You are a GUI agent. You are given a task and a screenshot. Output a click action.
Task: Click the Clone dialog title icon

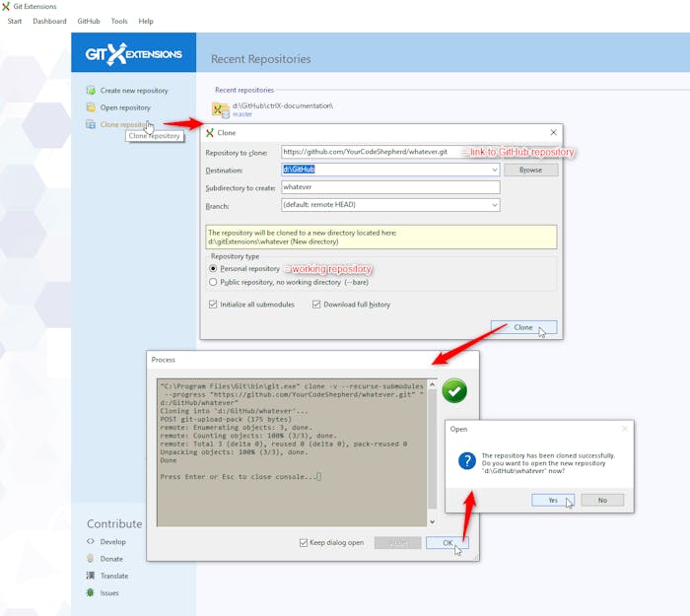(210, 132)
